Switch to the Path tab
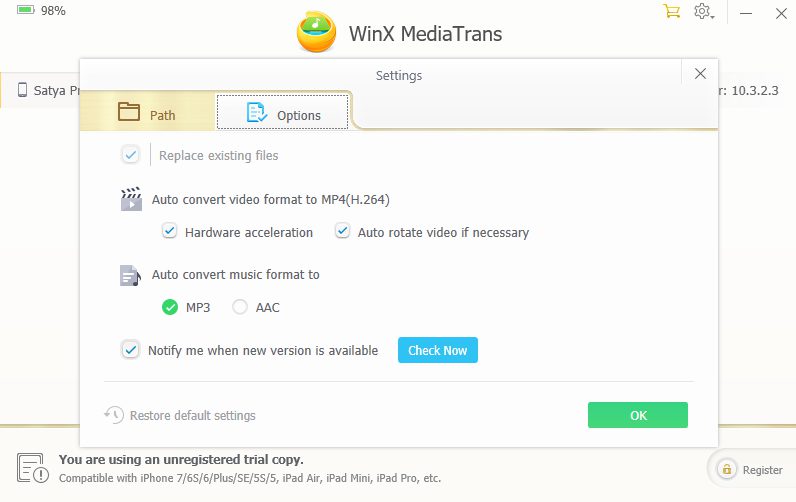 148,112
